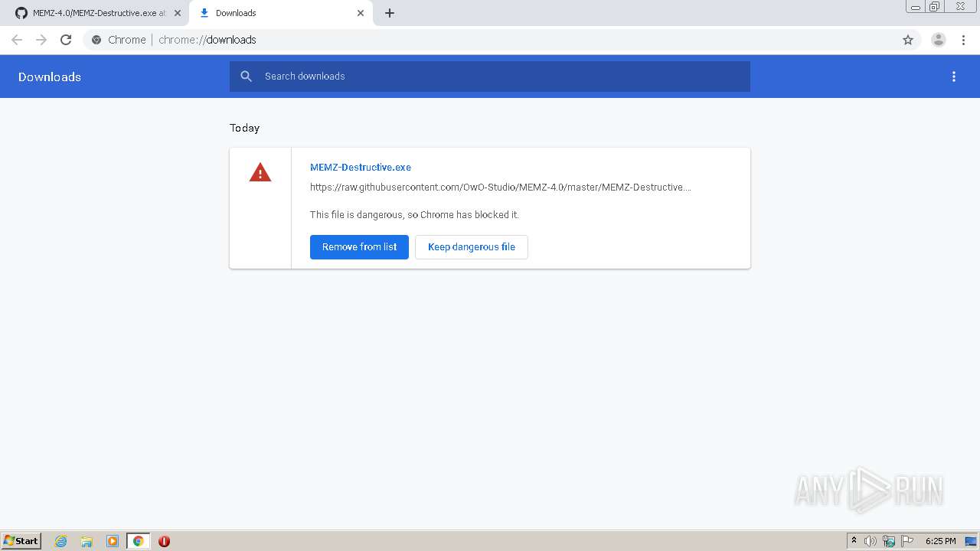The image size is (980, 551).
Task: Open the Action Center flag icon
Action: [x=908, y=541]
